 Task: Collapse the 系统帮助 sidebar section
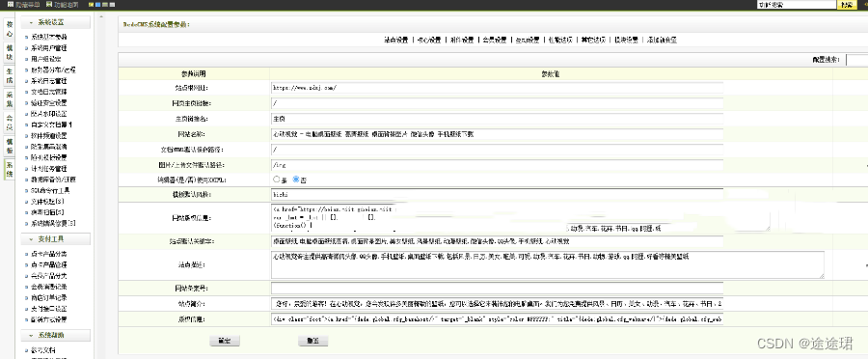[55, 336]
